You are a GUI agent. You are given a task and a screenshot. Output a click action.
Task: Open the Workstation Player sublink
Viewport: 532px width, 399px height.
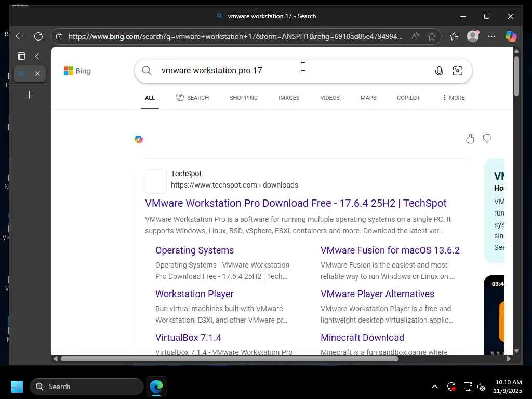(x=194, y=294)
